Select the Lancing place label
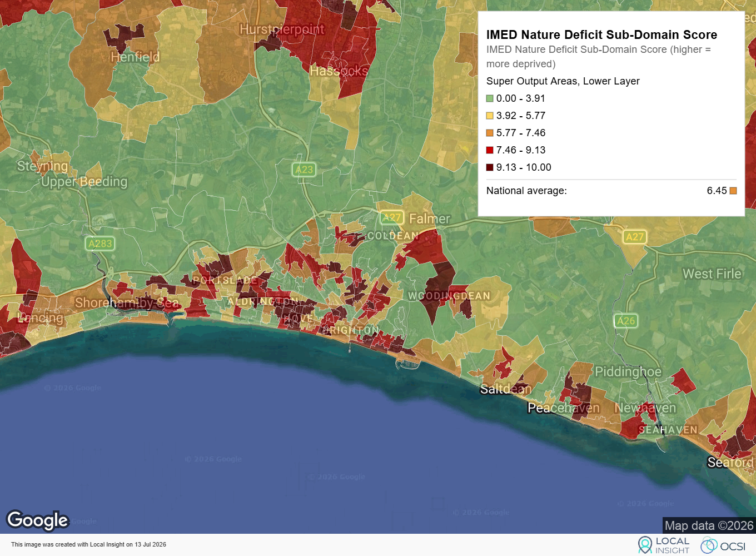 (41, 318)
